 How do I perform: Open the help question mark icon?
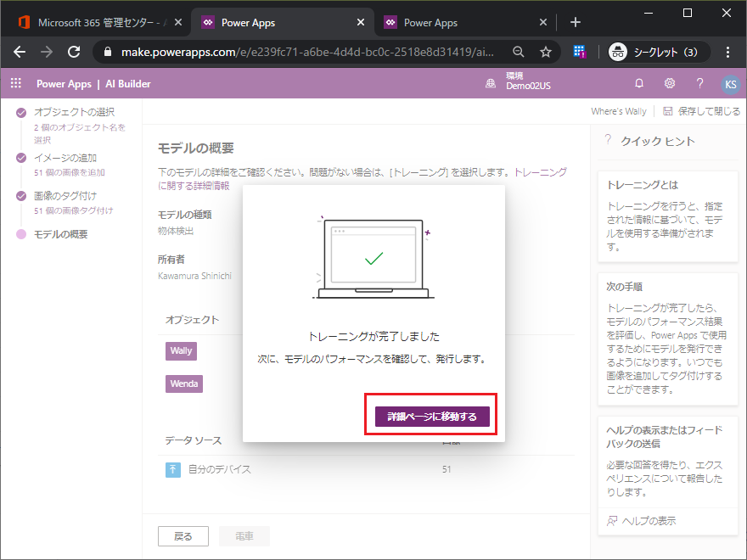click(699, 83)
